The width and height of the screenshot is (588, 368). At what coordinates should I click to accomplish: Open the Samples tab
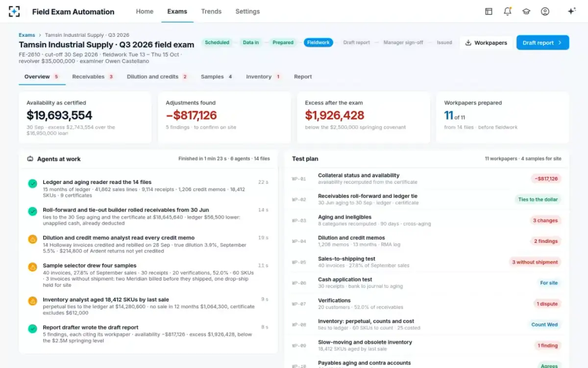click(x=217, y=77)
